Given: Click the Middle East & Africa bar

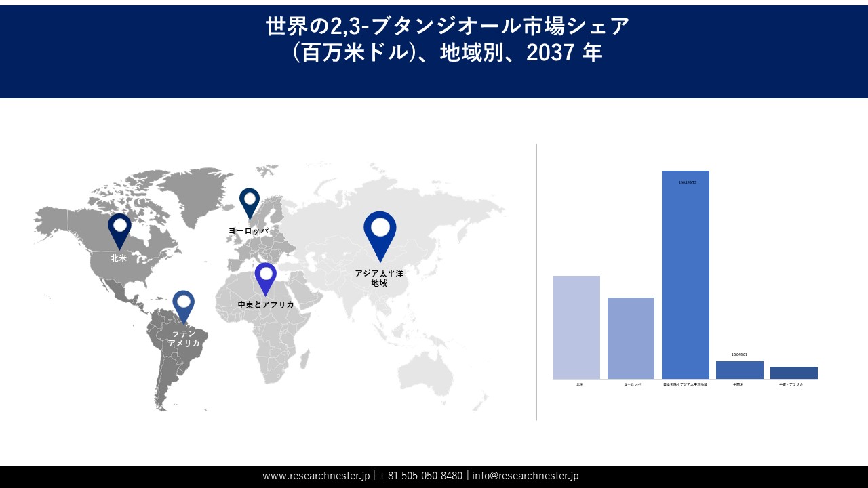Looking at the screenshot, I should pos(794,373).
